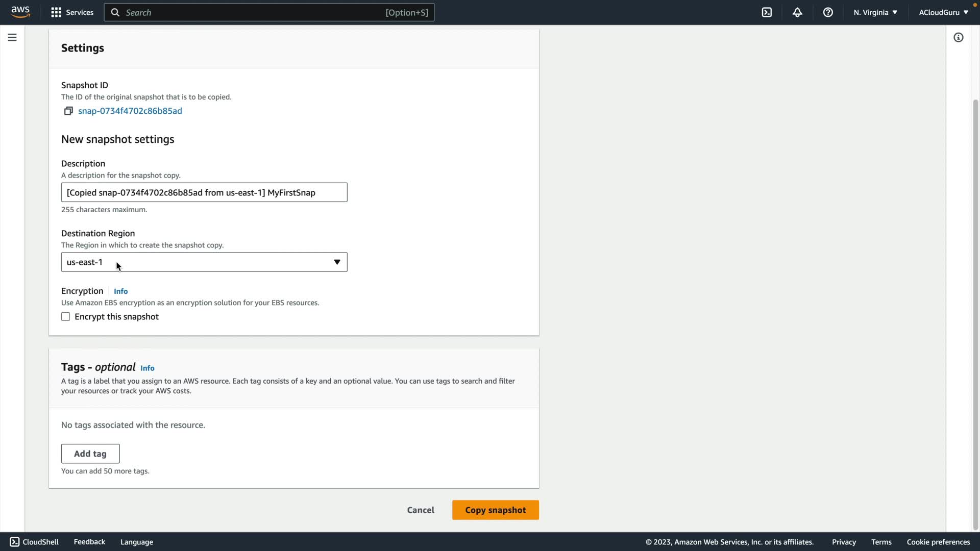Image resolution: width=980 pixels, height=551 pixels.
Task: Open the Language footer menu
Action: tap(136, 542)
